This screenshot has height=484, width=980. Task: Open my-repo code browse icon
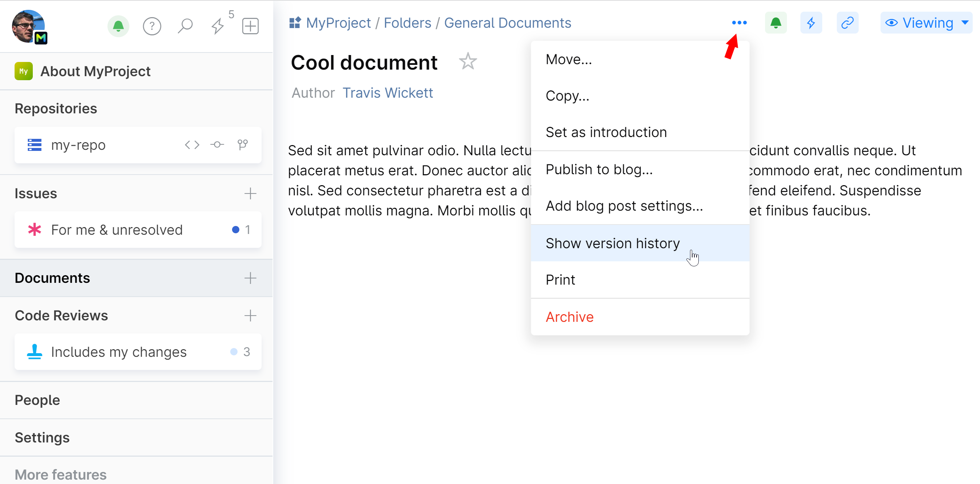click(192, 145)
